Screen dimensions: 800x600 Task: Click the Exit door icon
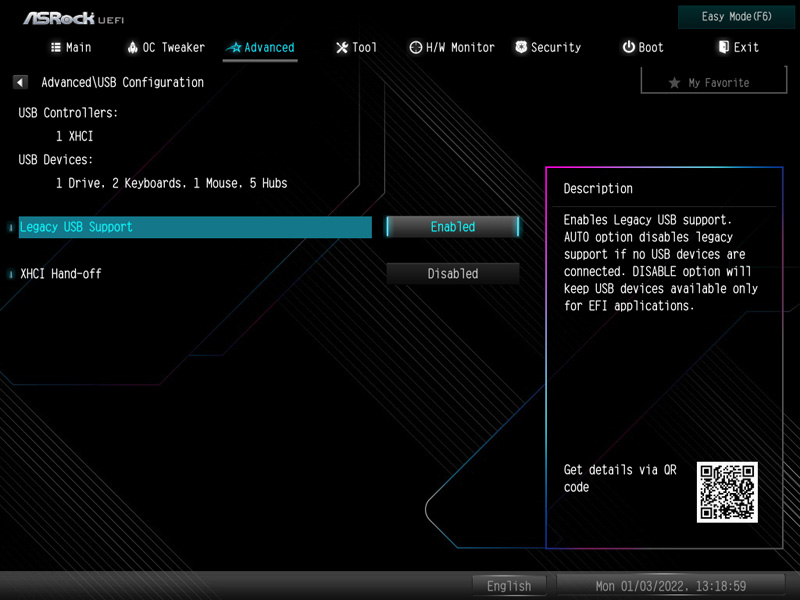(723, 47)
